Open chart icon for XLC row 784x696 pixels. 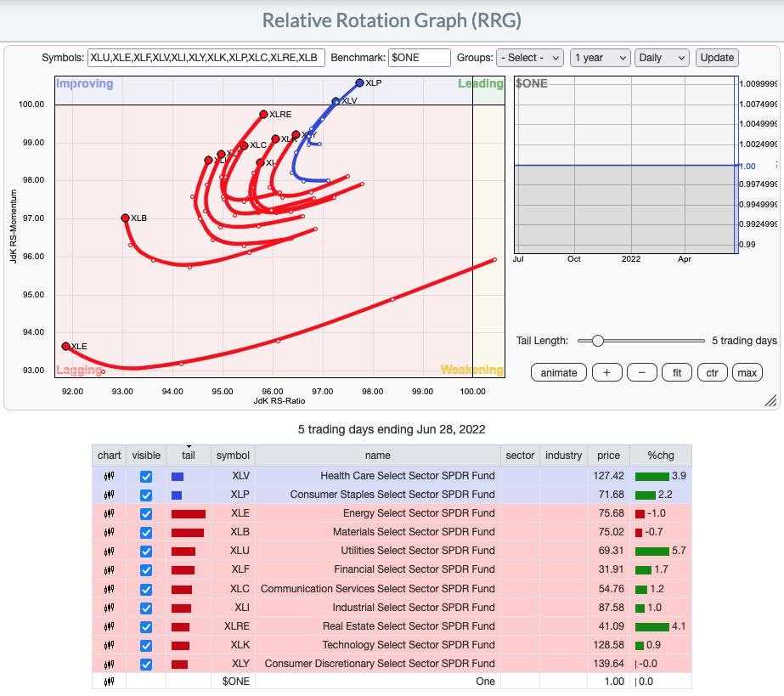(109, 589)
